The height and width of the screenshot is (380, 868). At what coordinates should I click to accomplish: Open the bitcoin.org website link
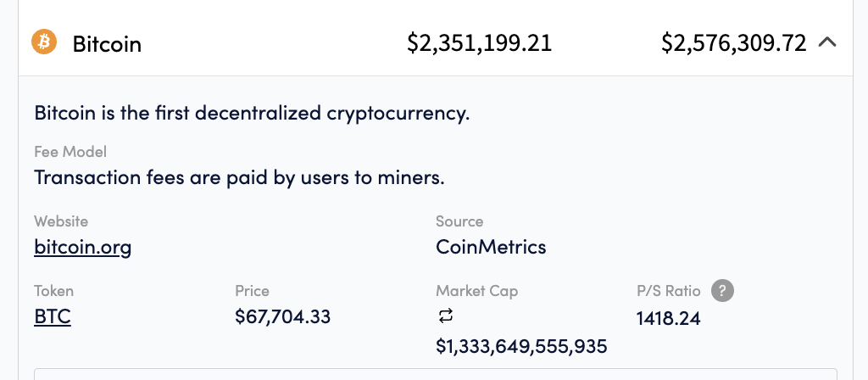[83, 247]
